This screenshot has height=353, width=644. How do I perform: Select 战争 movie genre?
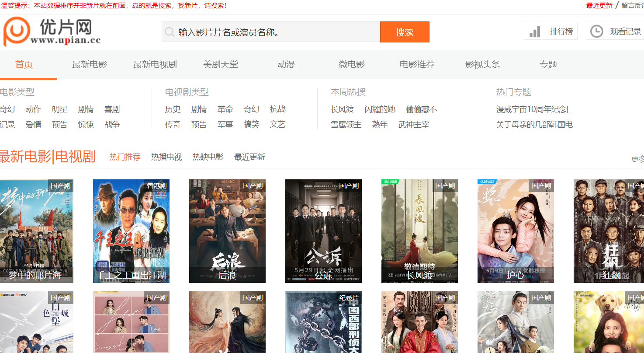point(112,125)
